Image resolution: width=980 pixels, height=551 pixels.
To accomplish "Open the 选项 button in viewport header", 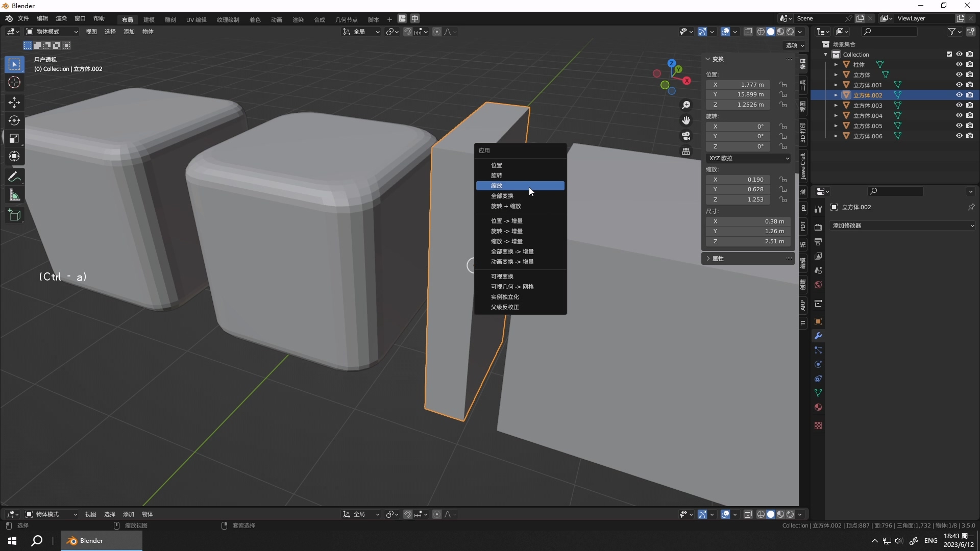I will point(794,45).
